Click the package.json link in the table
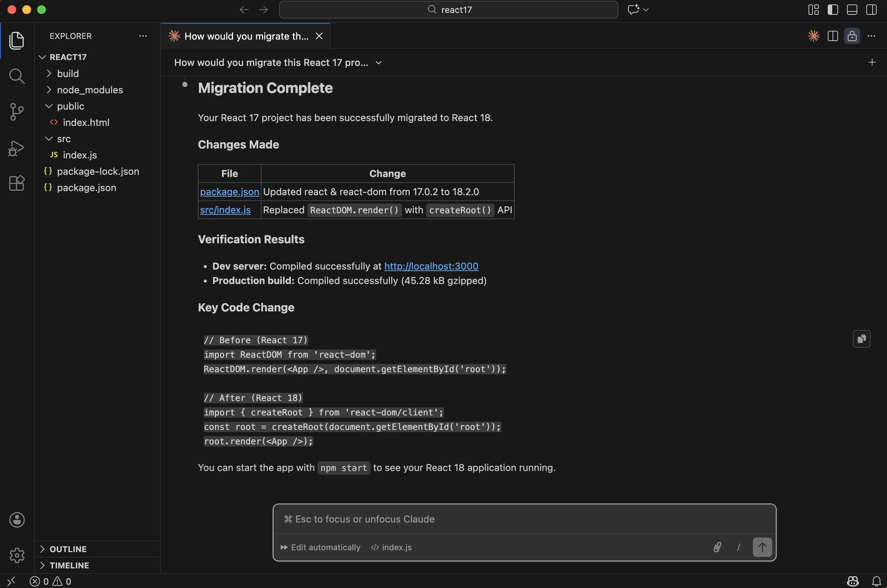 pos(229,192)
